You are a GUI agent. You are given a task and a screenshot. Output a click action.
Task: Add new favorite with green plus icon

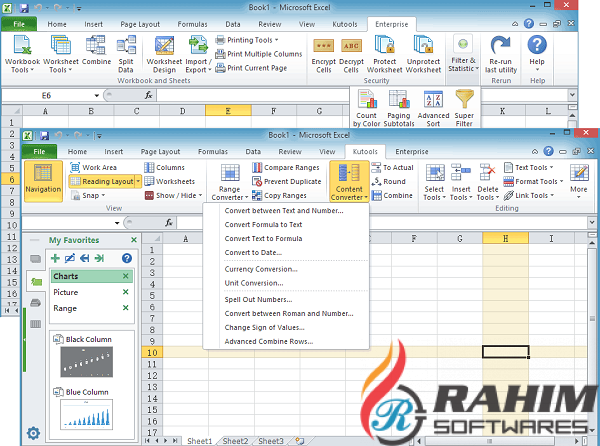click(x=55, y=258)
